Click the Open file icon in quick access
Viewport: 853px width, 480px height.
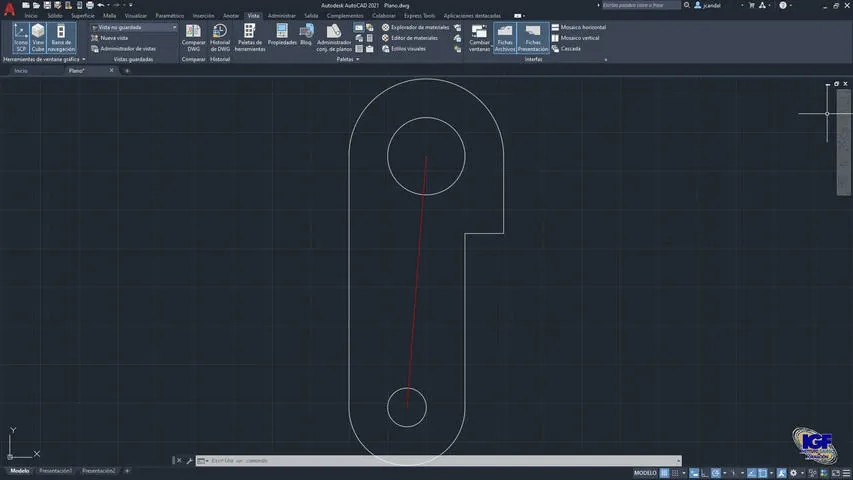coord(36,5)
